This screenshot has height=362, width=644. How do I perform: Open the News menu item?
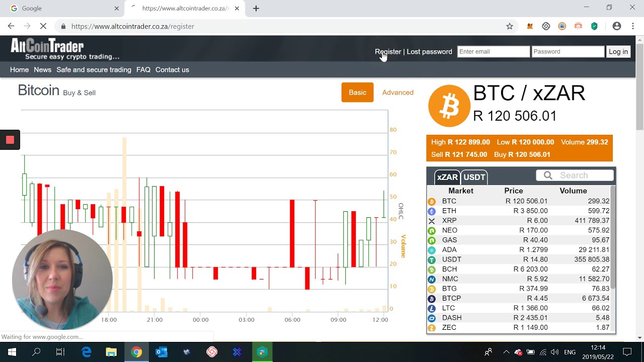(x=42, y=70)
